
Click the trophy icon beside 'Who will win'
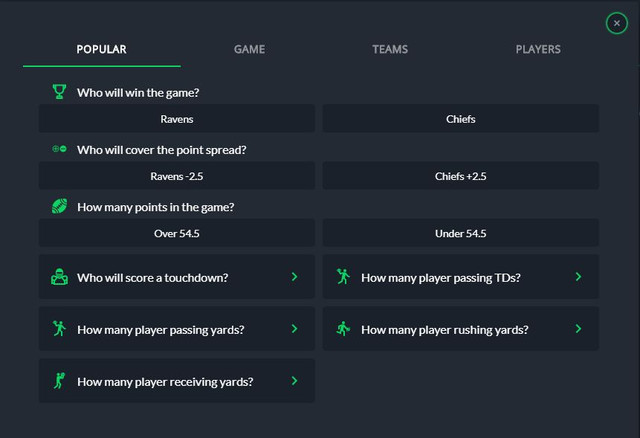(59, 92)
